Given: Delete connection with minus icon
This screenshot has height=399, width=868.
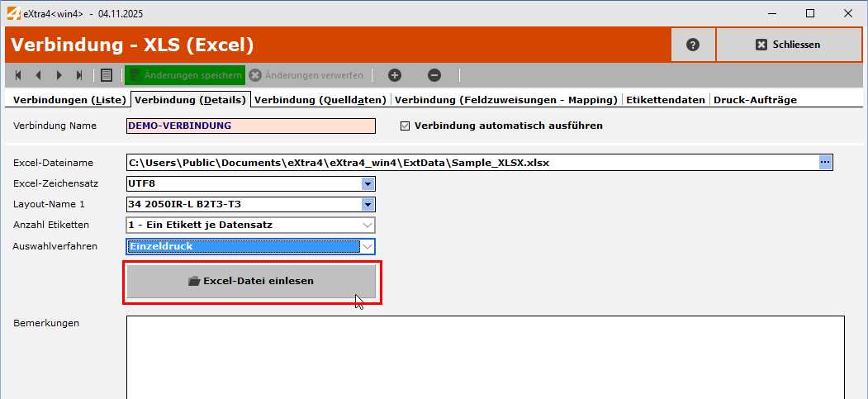Looking at the screenshot, I should [434, 75].
